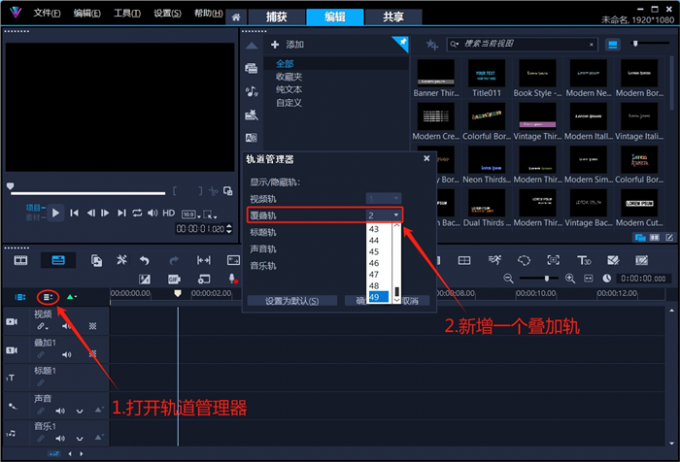Open the 设置 menu

(x=167, y=13)
